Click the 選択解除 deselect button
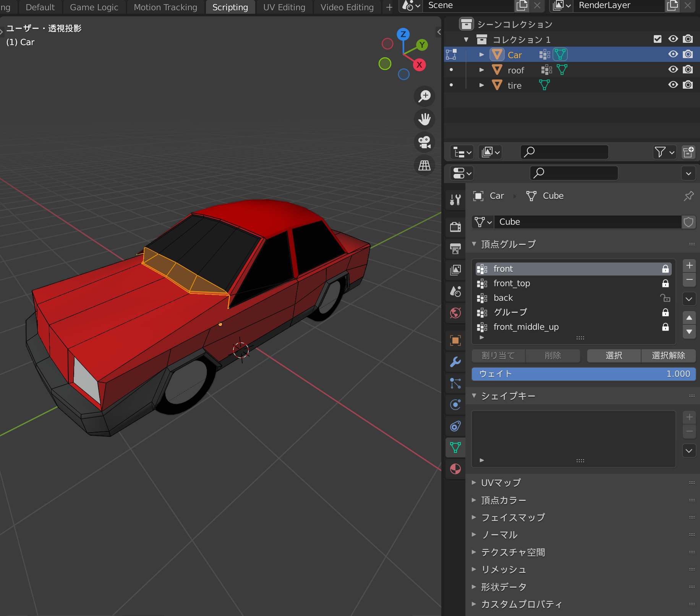The width and height of the screenshot is (700, 616). point(668,355)
